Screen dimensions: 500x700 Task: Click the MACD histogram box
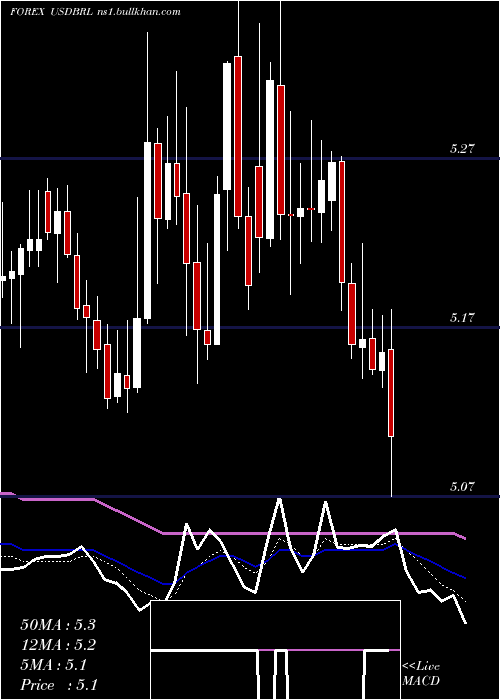(x=275, y=650)
